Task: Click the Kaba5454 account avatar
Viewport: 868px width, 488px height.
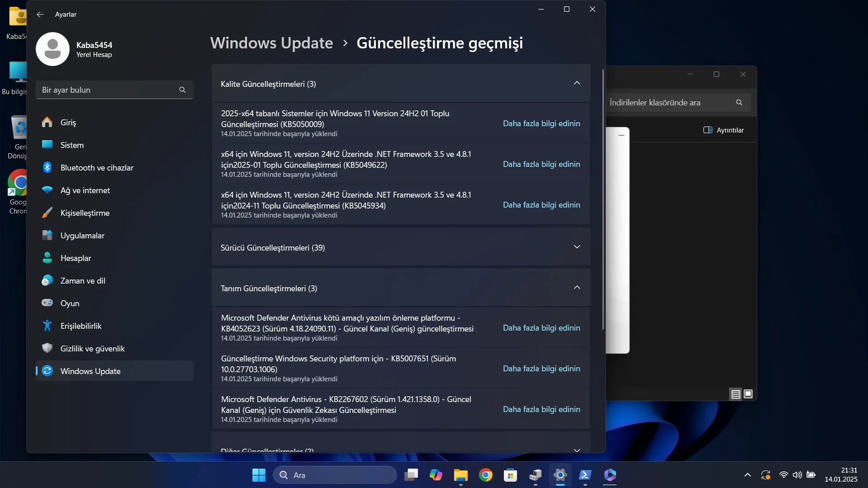Action: pos(52,49)
